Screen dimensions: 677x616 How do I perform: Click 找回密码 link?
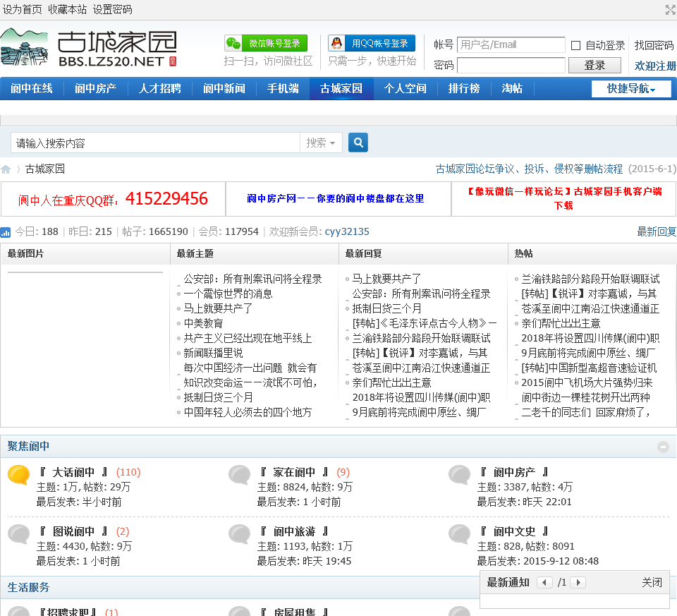(x=654, y=45)
